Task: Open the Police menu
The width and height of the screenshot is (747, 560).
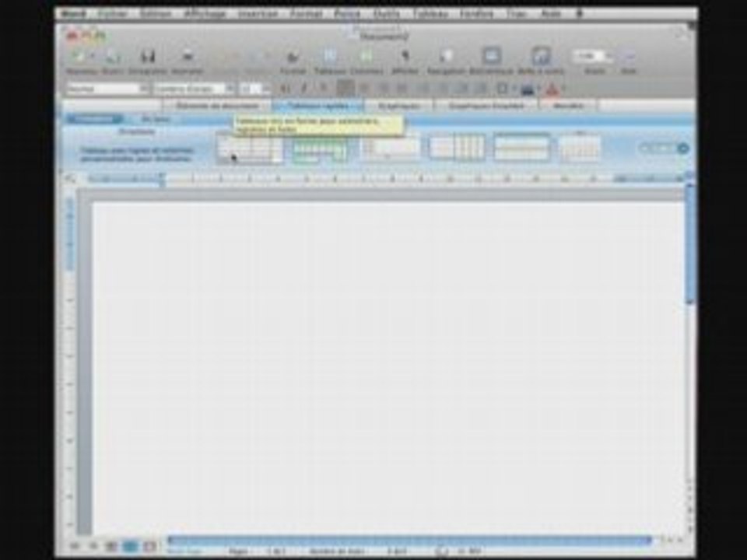Action: point(347,14)
